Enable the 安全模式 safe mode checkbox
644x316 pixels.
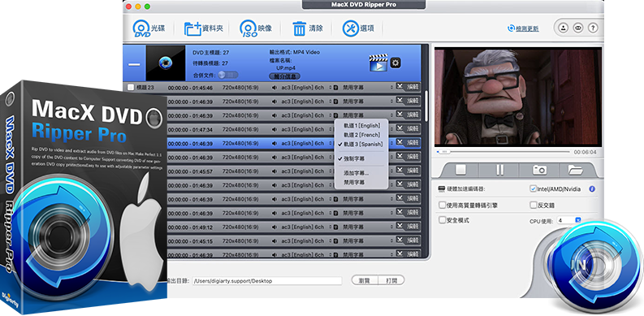(442, 220)
